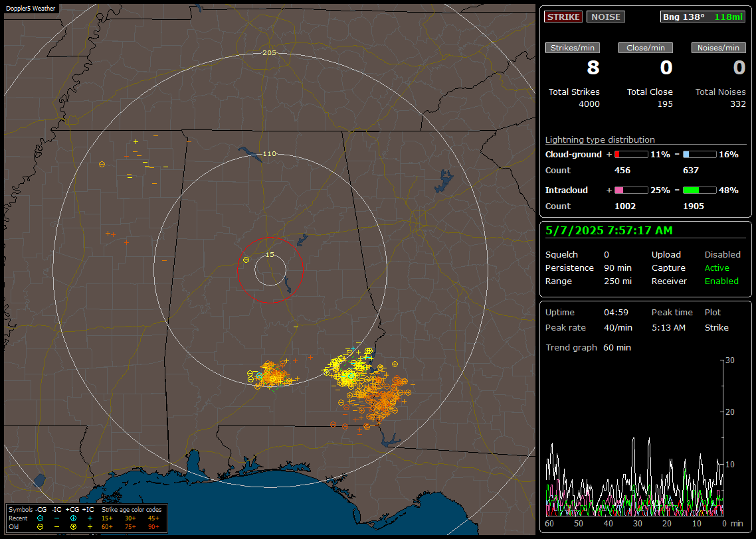Click the 15 range ring label
The height and width of the screenshot is (539, 756).
click(x=270, y=255)
